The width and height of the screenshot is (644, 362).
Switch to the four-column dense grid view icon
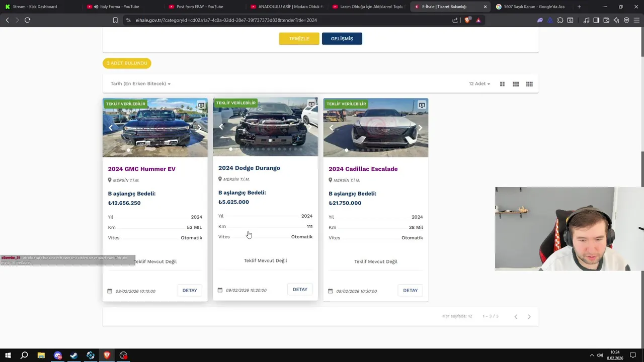point(529,84)
